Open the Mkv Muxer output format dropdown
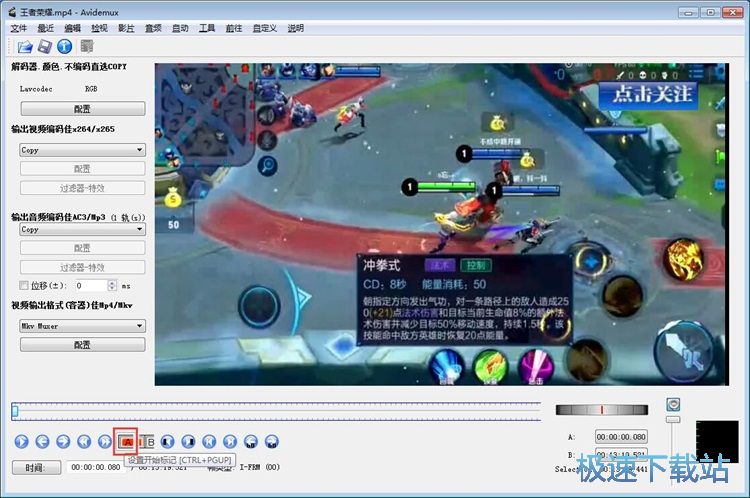 83,326
